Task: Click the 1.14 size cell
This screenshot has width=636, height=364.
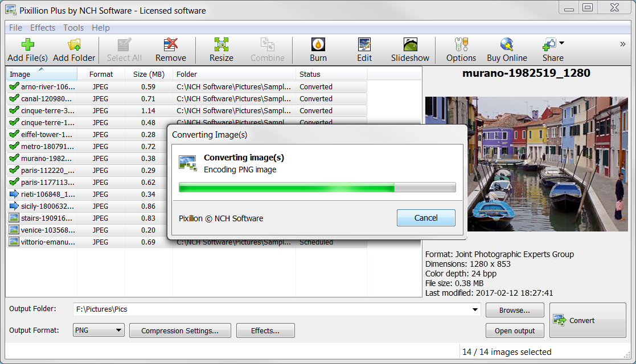Action: pos(149,111)
